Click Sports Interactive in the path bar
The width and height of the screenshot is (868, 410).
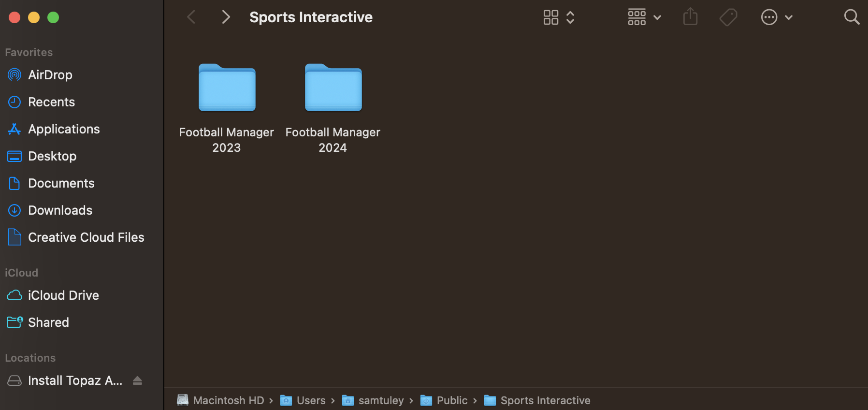(546, 400)
